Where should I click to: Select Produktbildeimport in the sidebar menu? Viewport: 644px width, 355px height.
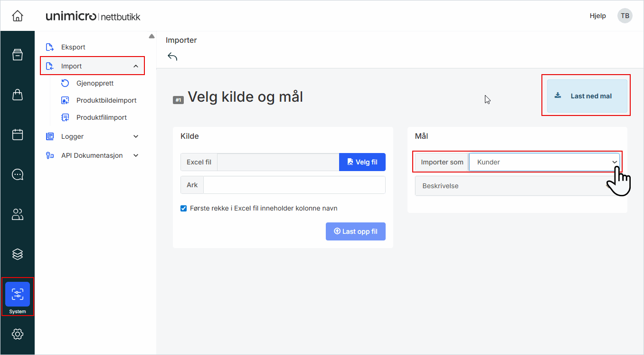point(106,100)
